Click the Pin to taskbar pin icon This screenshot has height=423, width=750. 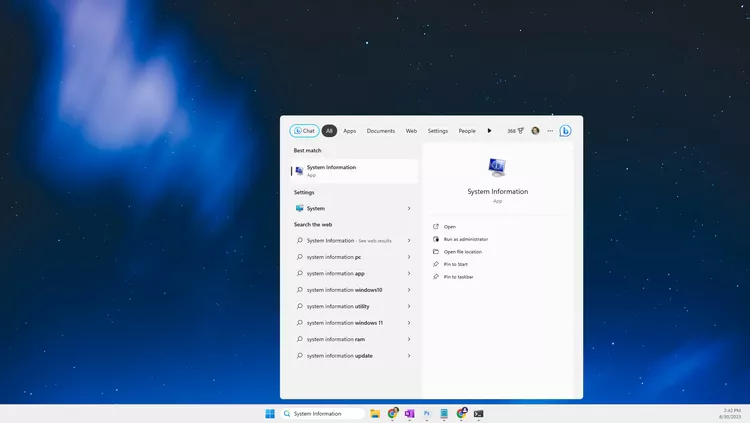pos(436,277)
